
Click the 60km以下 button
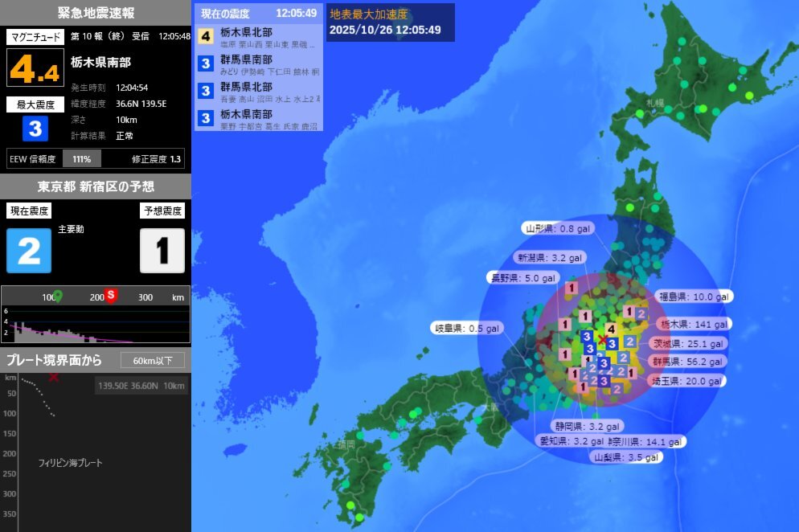click(153, 360)
